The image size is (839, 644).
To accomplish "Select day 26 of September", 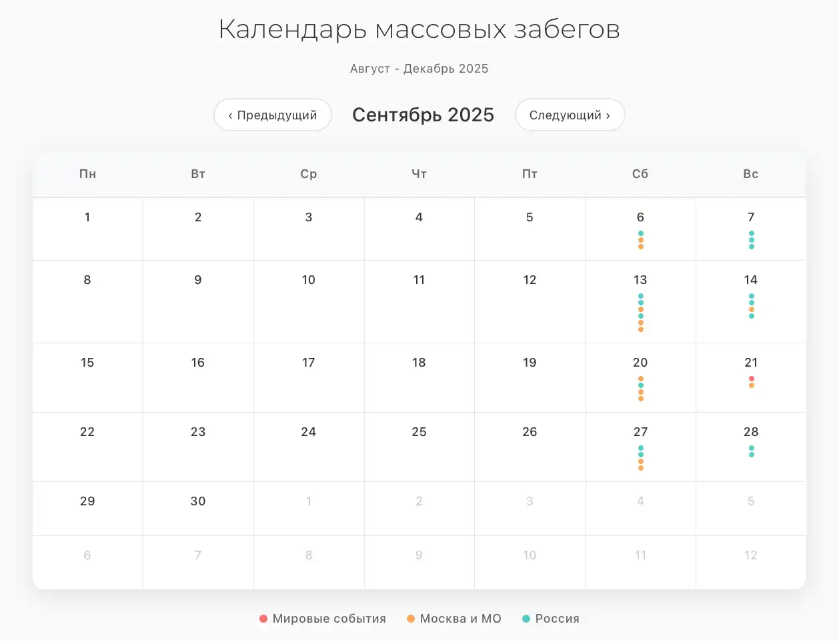I will [x=530, y=447].
